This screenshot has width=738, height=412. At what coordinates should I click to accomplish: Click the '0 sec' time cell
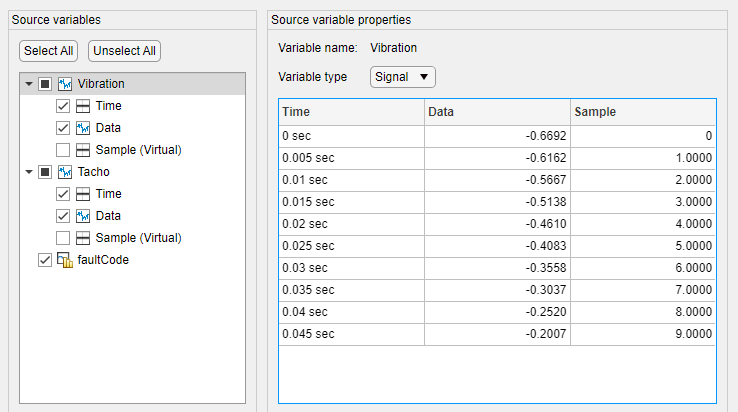352,136
